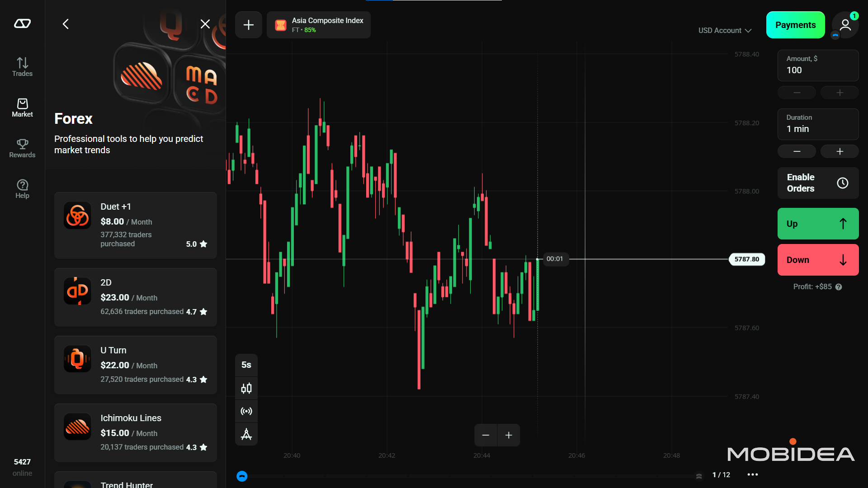Go back using the arrow in Forex panel
868x488 pixels.
[x=66, y=24]
